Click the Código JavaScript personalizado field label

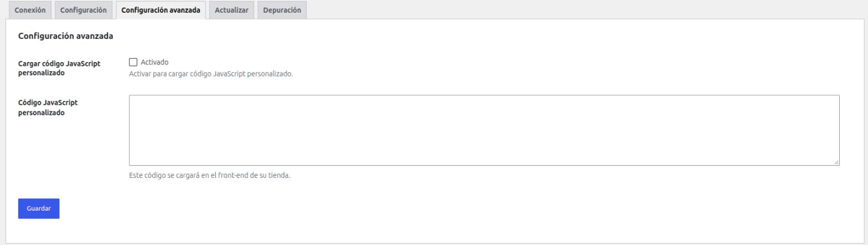[48, 108]
